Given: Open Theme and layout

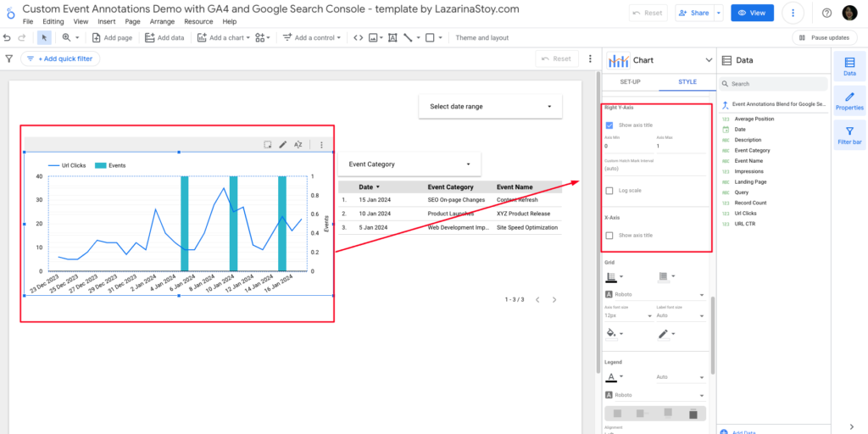Looking at the screenshot, I should [x=481, y=37].
